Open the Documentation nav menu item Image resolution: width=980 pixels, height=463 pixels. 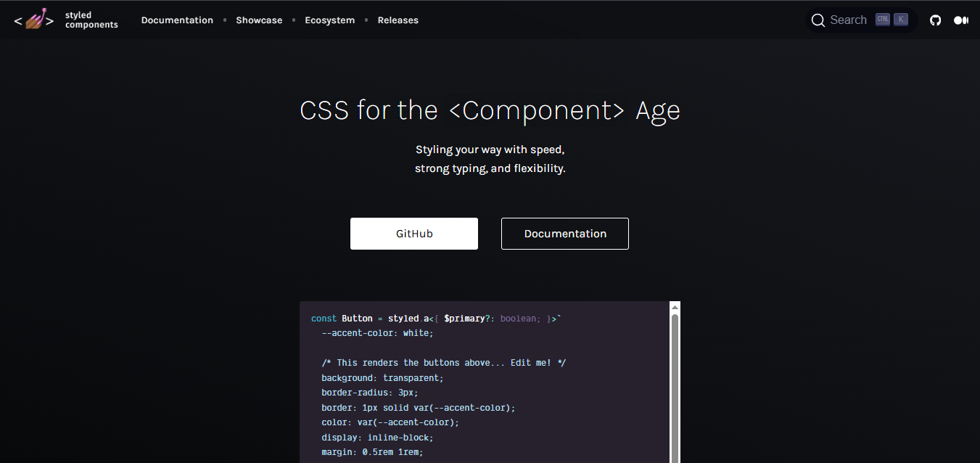pos(177,20)
